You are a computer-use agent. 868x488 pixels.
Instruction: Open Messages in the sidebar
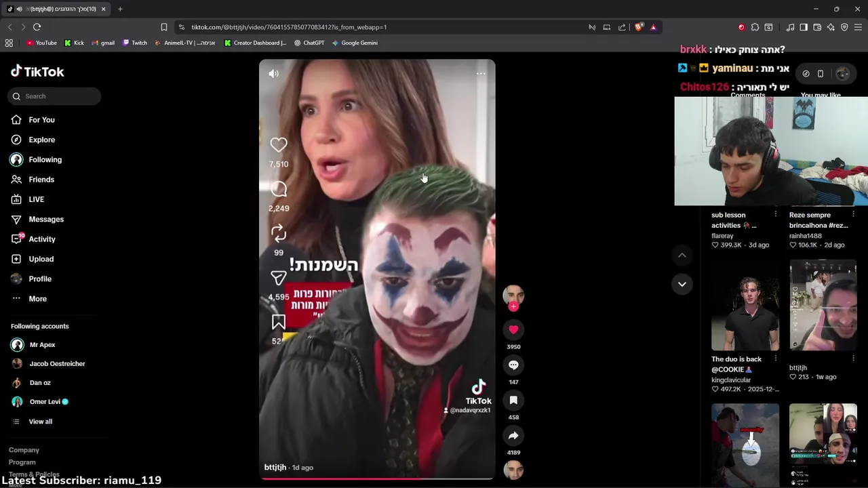point(46,219)
